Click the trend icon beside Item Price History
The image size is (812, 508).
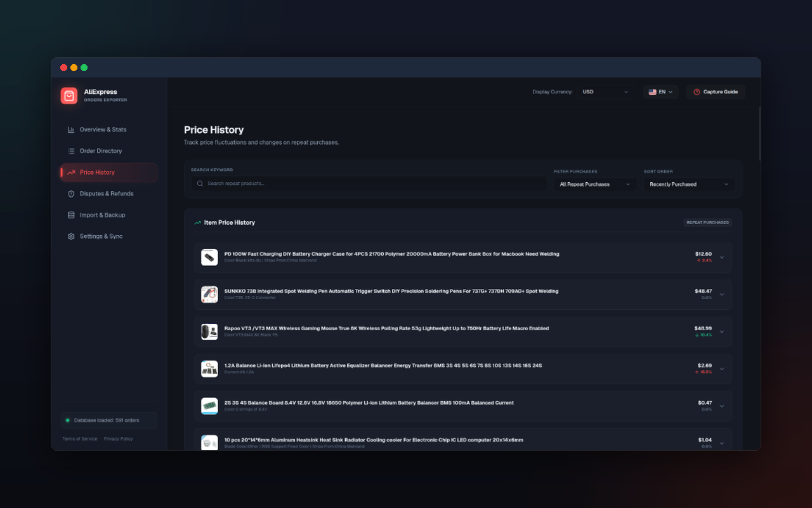pyautogui.click(x=197, y=223)
